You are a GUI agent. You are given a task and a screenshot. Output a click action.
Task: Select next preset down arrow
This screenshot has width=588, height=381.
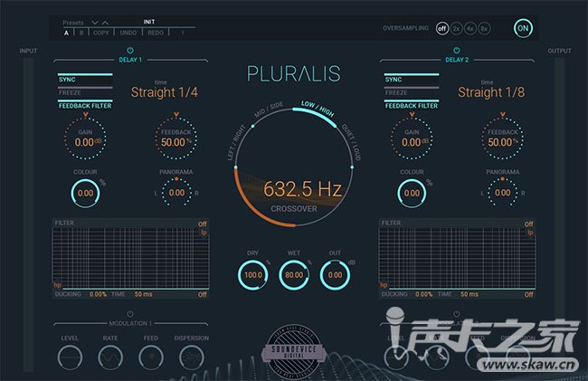[x=95, y=23]
